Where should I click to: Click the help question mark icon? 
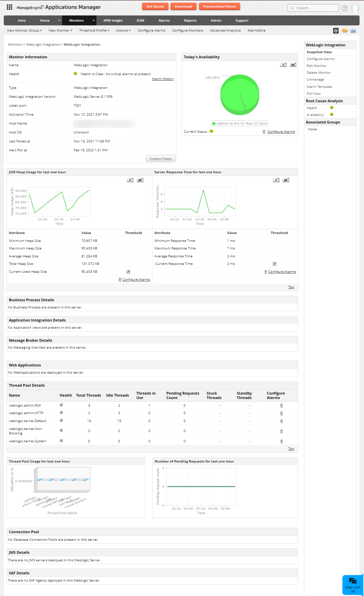(x=344, y=8)
